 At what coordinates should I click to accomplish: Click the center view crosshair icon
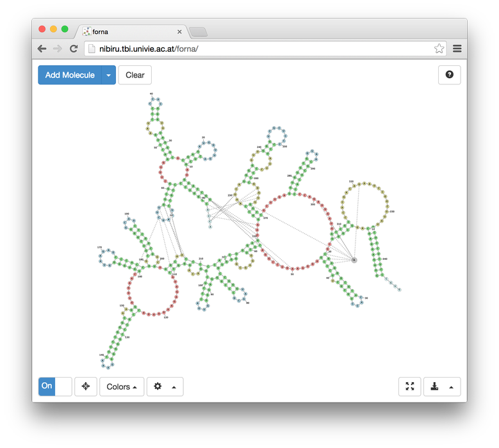click(x=86, y=387)
